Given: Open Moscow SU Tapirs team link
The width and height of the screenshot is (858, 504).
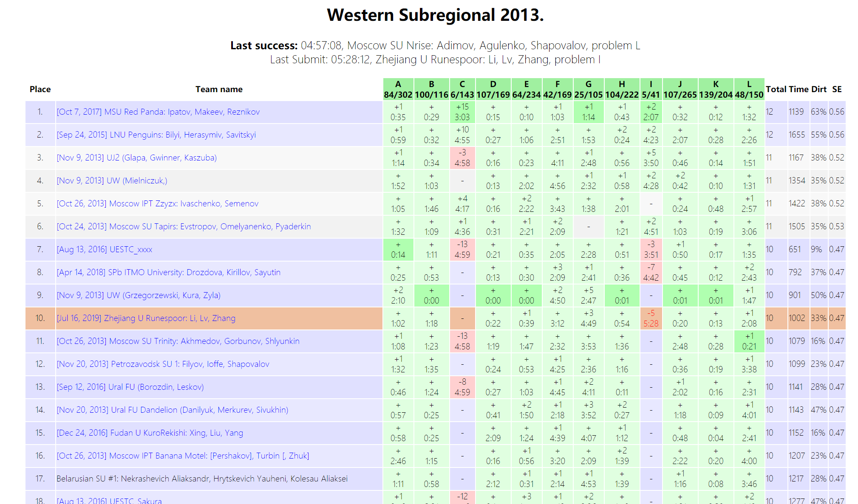Looking at the screenshot, I should pos(184,226).
